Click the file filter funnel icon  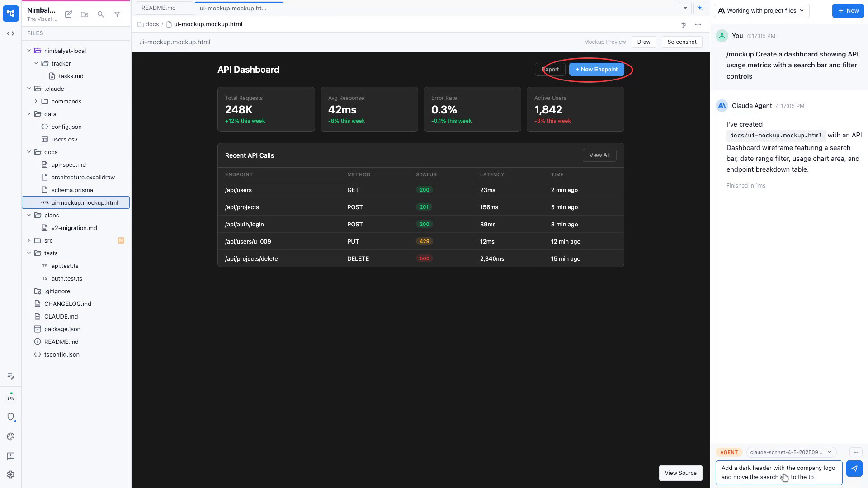pyautogui.click(x=117, y=14)
